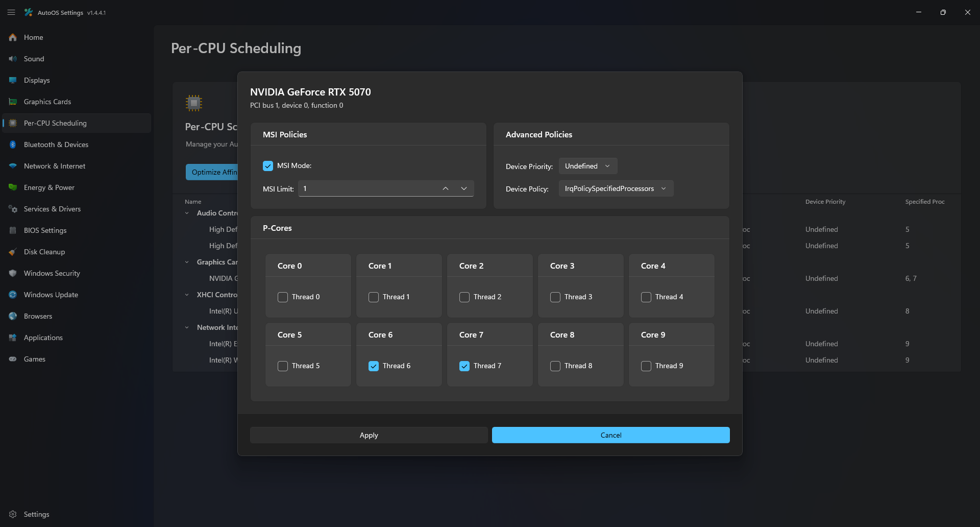Enable Thread 1 checkbox
This screenshot has width=980, height=527.
click(374, 297)
